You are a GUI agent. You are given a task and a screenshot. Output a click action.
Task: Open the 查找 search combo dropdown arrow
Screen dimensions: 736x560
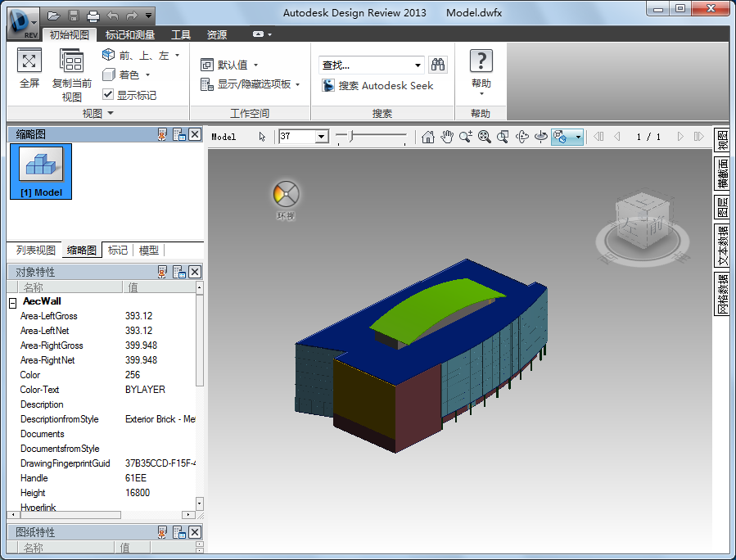tap(418, 65)
